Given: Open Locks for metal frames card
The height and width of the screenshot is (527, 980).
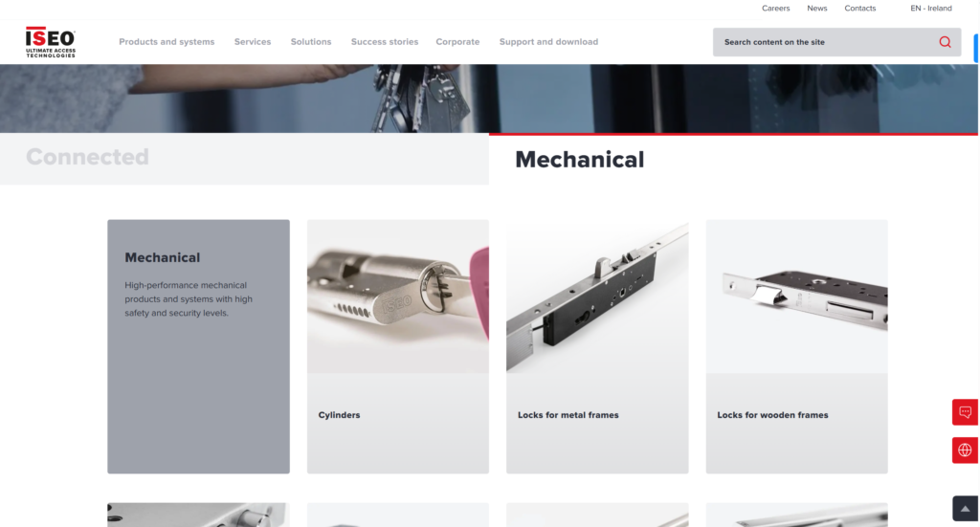Looking at the screenshot, I should [597, 346].
